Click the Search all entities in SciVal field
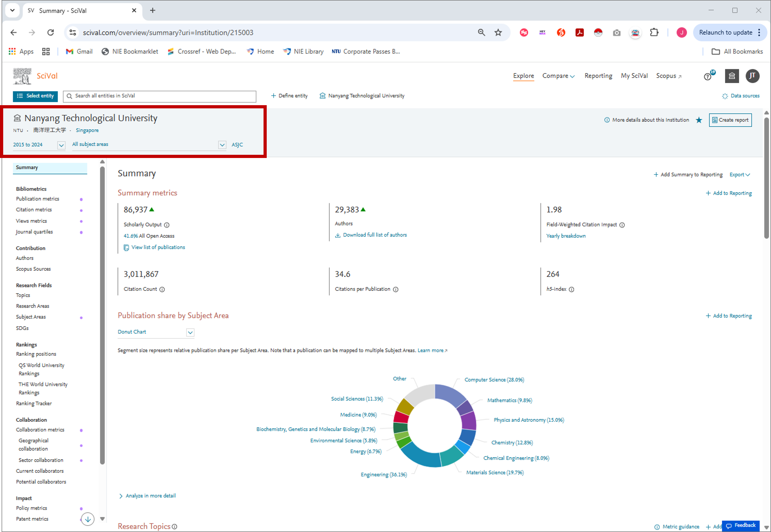The width and height of the screenshot is (771, 532). click(x=159, y=96)
